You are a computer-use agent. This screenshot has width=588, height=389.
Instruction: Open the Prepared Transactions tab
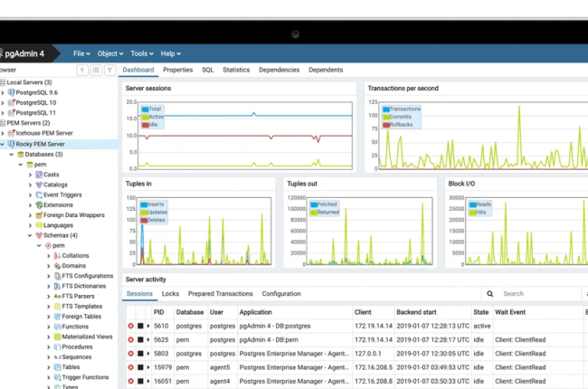point(221,294)
